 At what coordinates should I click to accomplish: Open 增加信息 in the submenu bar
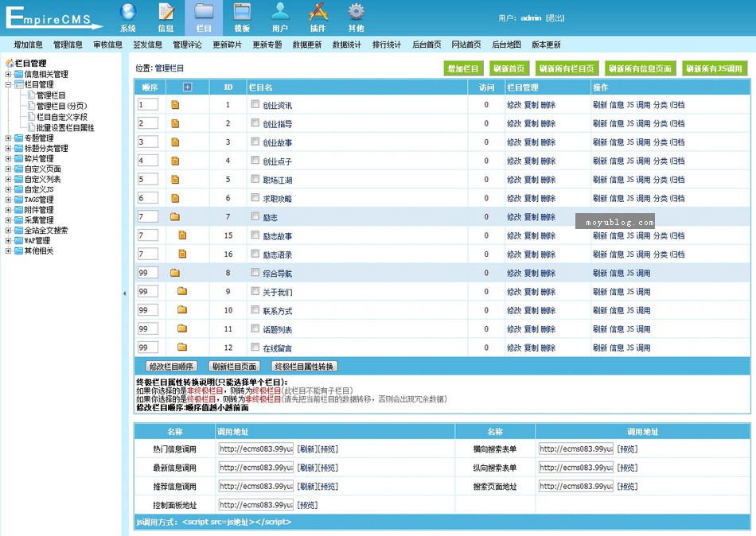click(28, 45)
